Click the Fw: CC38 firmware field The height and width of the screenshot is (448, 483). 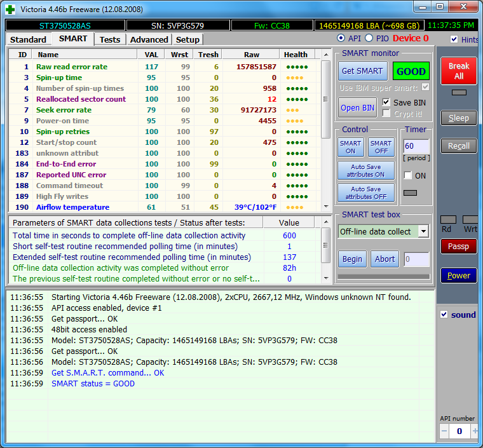pyautogui.click(x=272, y=25)
